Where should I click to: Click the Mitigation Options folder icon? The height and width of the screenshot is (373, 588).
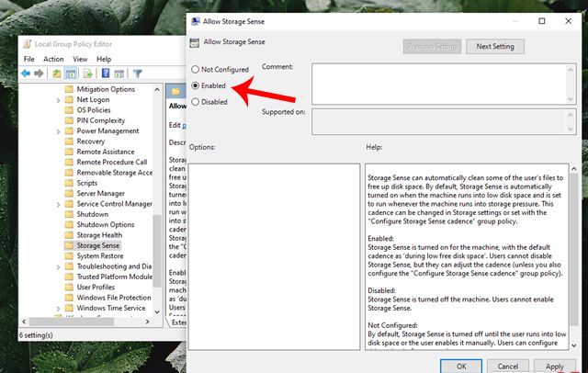pyautogui.click(x=69, y=89)
